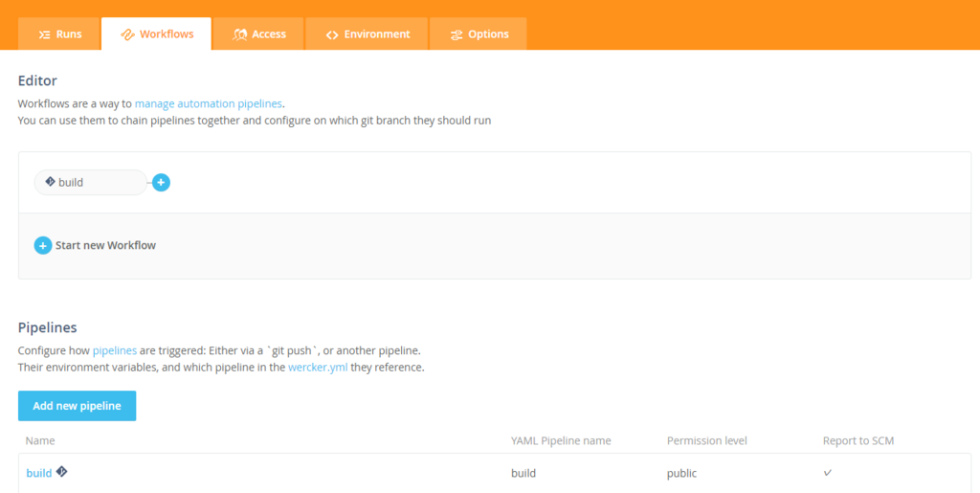The image size is (980, 493).
Task: Click the git icon inside the build workflow node
Action: pyautogui.click(x=50, y=181)
